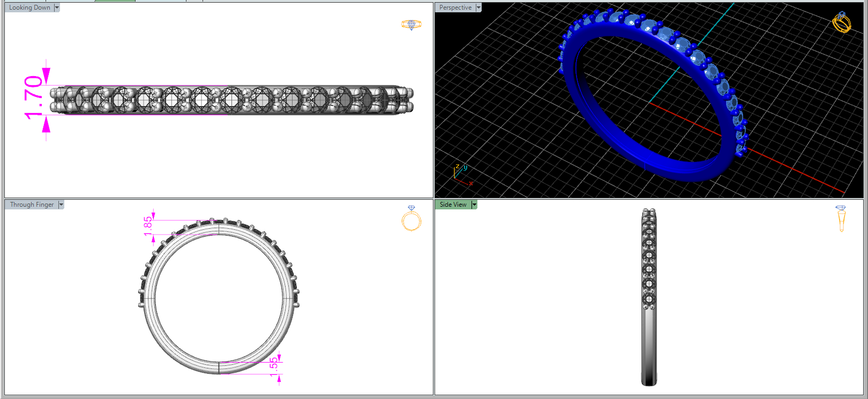Click the gold ring icon in Perspective viewport
This screenshot has height=399, width=868.
coord(842,22)
